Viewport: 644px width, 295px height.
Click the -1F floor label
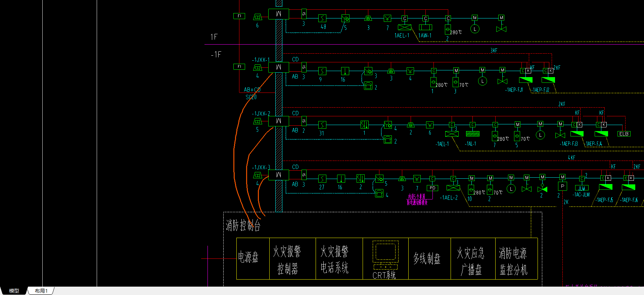tap(216, 54)
